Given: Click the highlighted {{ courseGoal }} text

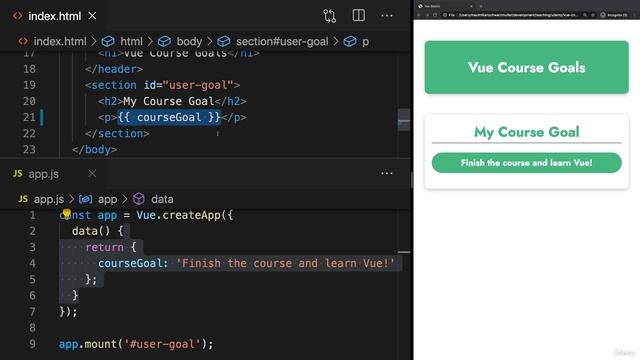Looking at the screenshot, I should [x=169, y=117].
